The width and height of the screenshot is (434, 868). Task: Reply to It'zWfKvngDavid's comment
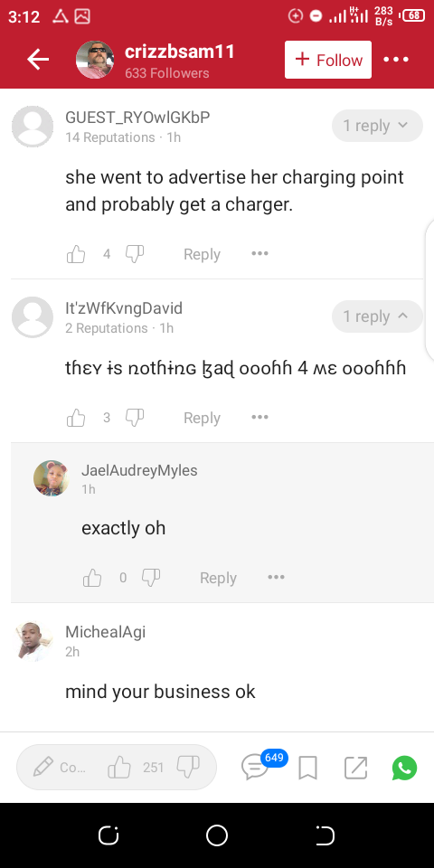click(x=202, y=418)
